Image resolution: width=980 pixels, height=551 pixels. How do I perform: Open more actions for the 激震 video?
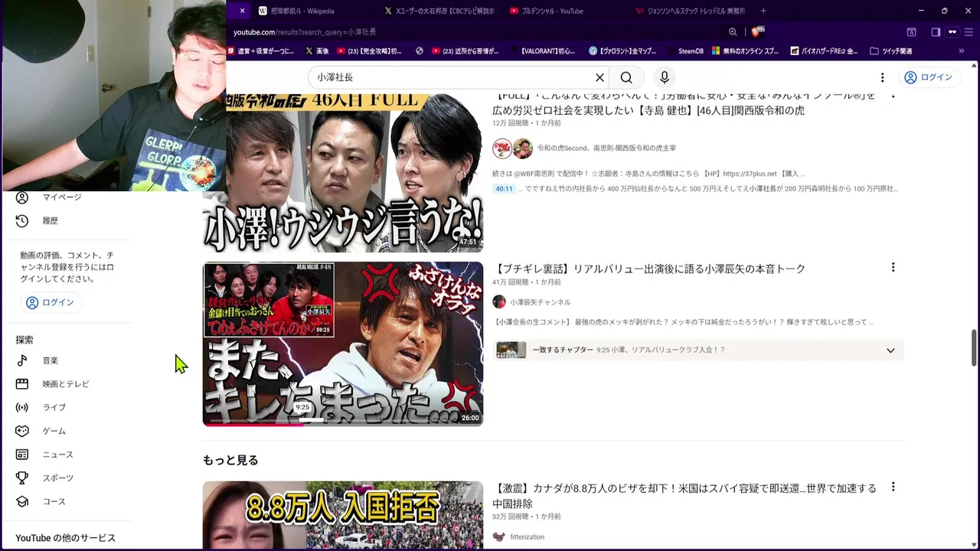click(893, 487)
